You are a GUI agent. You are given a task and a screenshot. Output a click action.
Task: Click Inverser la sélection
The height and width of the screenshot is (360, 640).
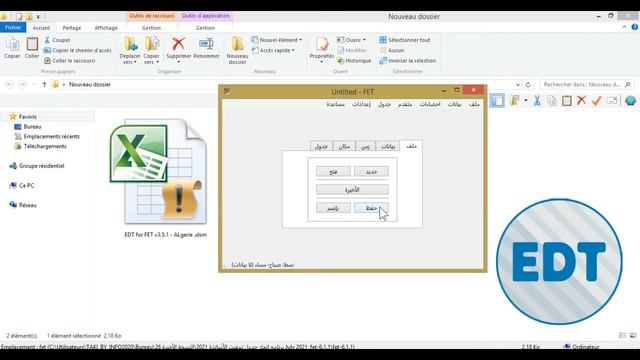[407, 60]
